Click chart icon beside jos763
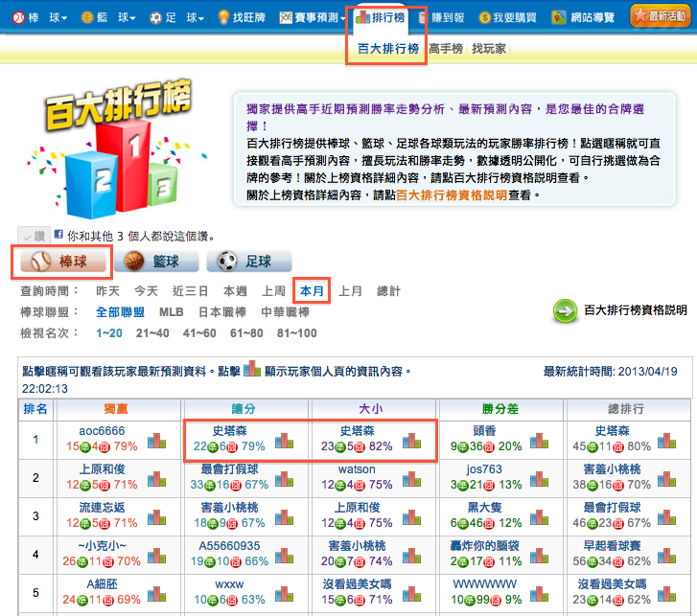The height and width of the screenshot is (616, 697). (539, 479)
